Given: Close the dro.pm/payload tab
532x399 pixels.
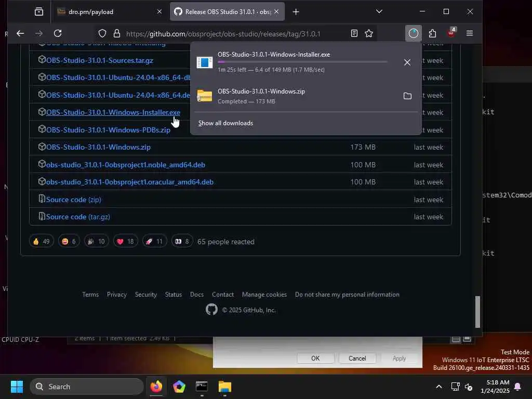Looking at the screenshot, I should pyautogui.click(x=159, y=12).
